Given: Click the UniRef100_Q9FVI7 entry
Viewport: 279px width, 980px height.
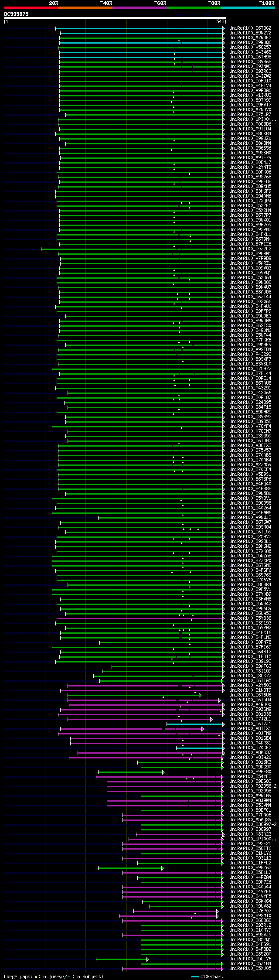Looking at the screenshot, I should point(250,105).
